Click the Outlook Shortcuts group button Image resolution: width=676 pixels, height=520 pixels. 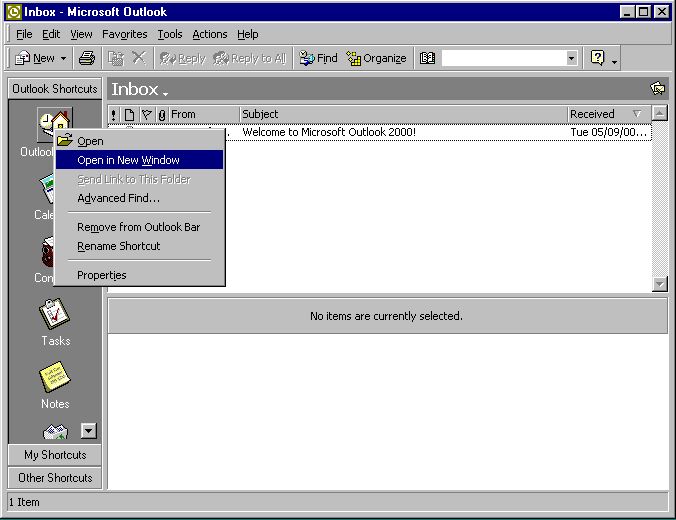tap(55, 88)
